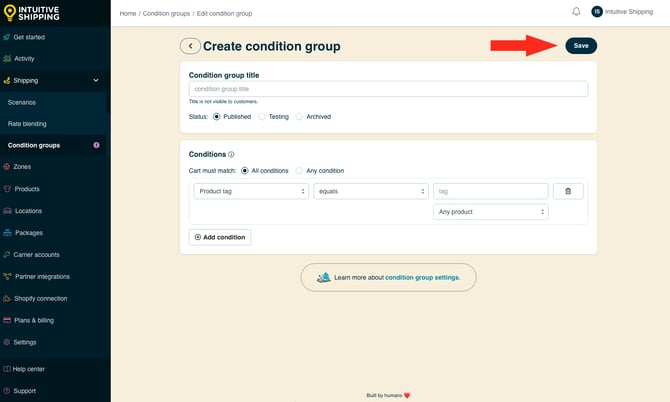Image resolution: width=670 pixels, height=402 pixels.
Task: Click the Help center book icon
Action: tap(7, 369)
